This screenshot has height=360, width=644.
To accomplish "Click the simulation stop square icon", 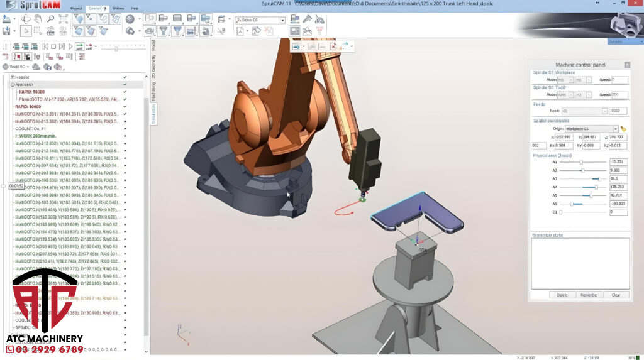I will tap(53, 46).
